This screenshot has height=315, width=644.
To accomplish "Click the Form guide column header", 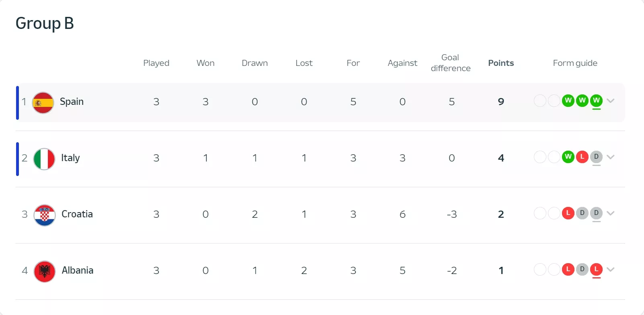I will pos(575,63).
